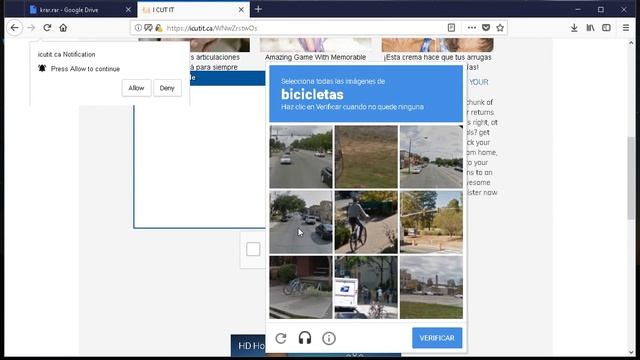This screenshot has height=360, width=640.
Task: Open ad 'Amazing Game With Memorable'
Action: pyautogui.click(x=316, y=57)
